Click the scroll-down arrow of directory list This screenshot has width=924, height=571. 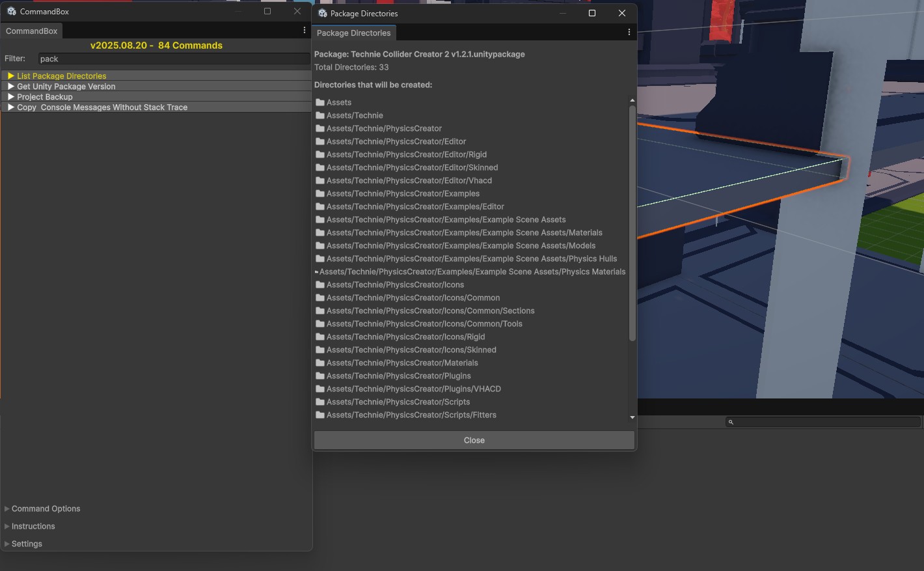point(632,417)
